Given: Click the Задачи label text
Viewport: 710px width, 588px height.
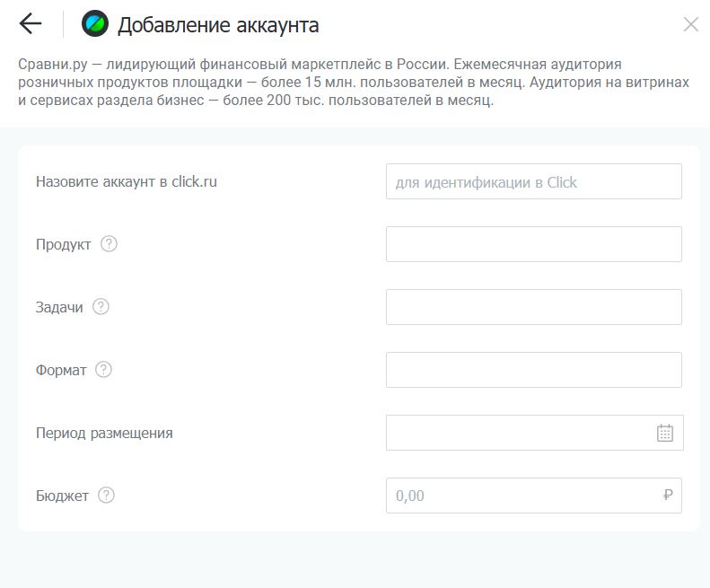Looking at the screenshot, I should click(x=59, y=308).
